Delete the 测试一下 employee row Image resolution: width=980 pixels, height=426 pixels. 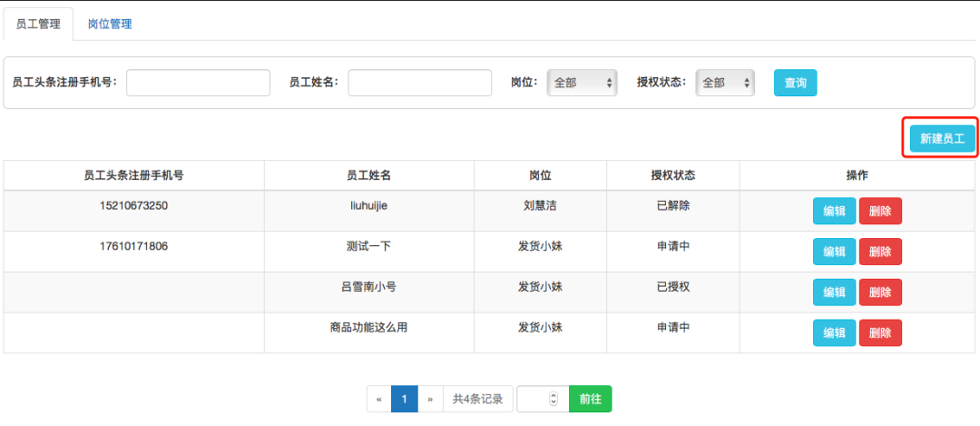pos(880,252)
